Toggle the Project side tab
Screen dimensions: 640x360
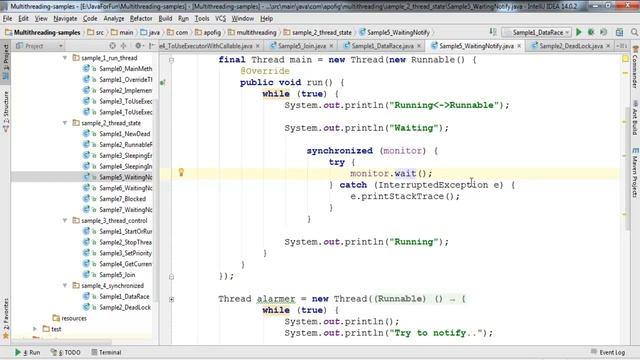tap(6, 62)
